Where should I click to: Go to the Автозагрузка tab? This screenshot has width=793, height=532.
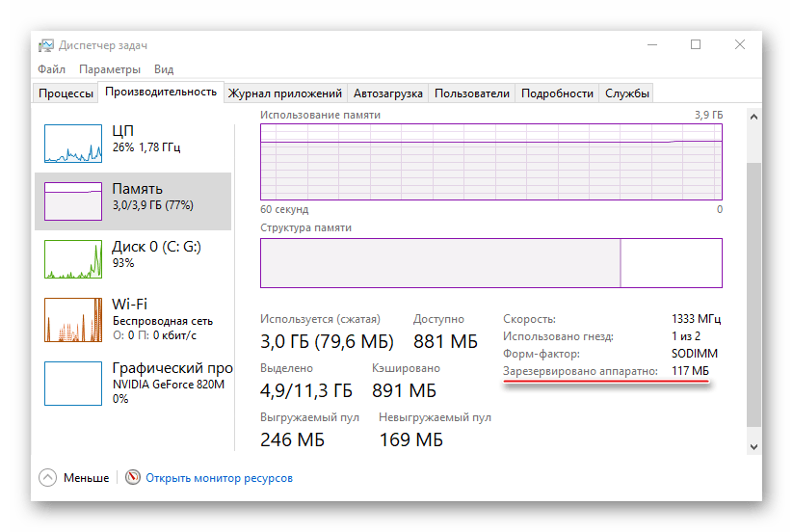pos(387,93)
